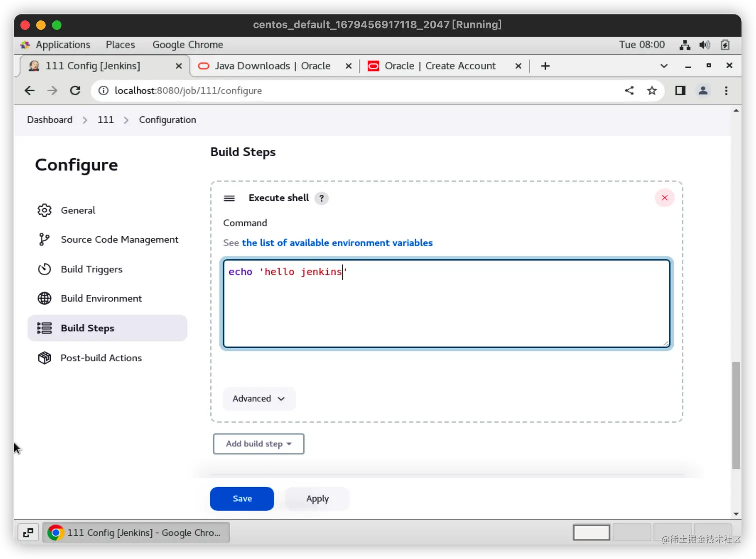The image size is (756, 559).
Task: Go to Dashboard via breadcrumb
Action: pos(50,120)
